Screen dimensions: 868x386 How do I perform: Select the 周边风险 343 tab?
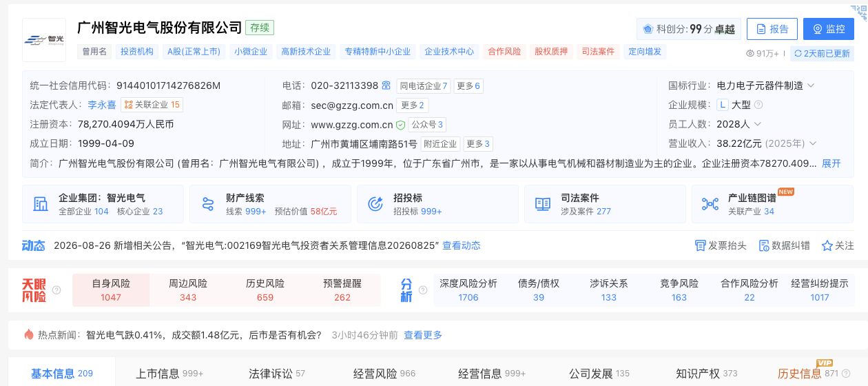pyautogui.click(x=188, y=290)
